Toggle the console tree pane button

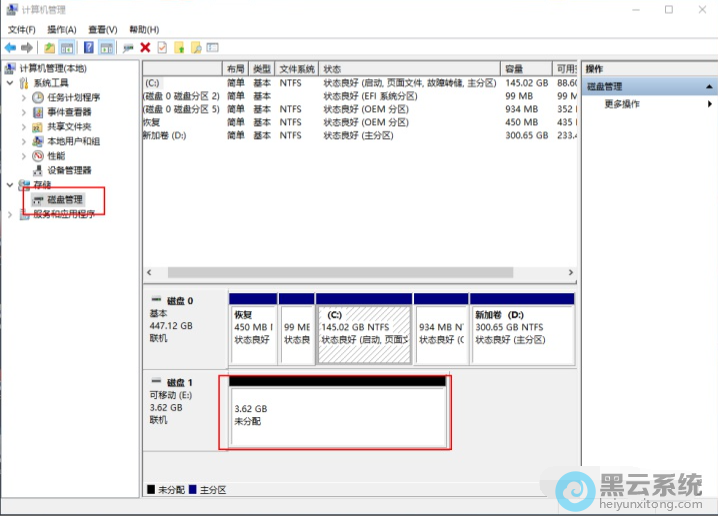(67, 47)
